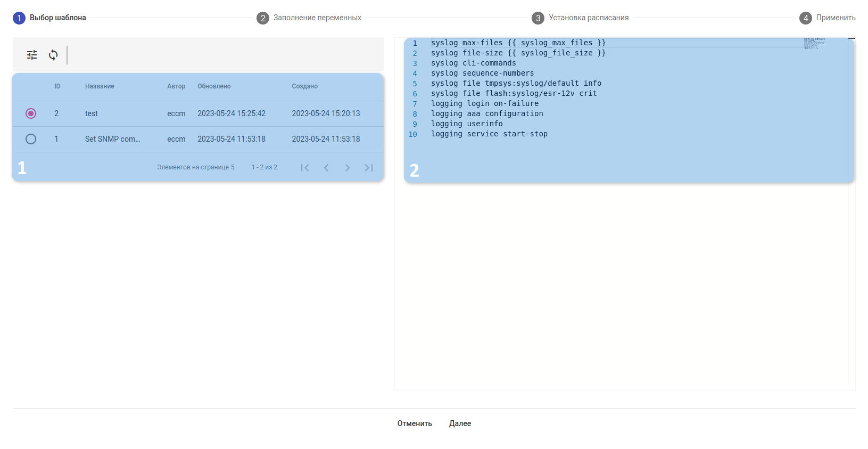868x449 pixels.
Task: Sort table by 'Обновлено' column header
Action: point(214,86)
